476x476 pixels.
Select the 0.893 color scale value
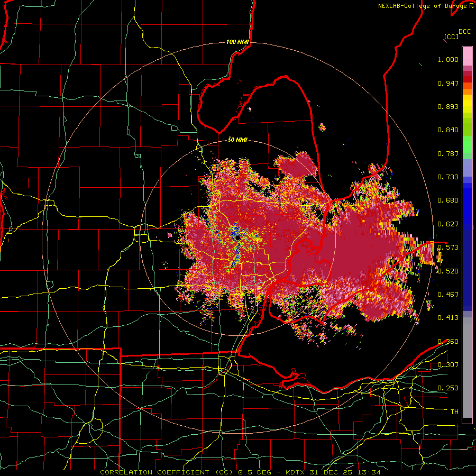(448, 106)
